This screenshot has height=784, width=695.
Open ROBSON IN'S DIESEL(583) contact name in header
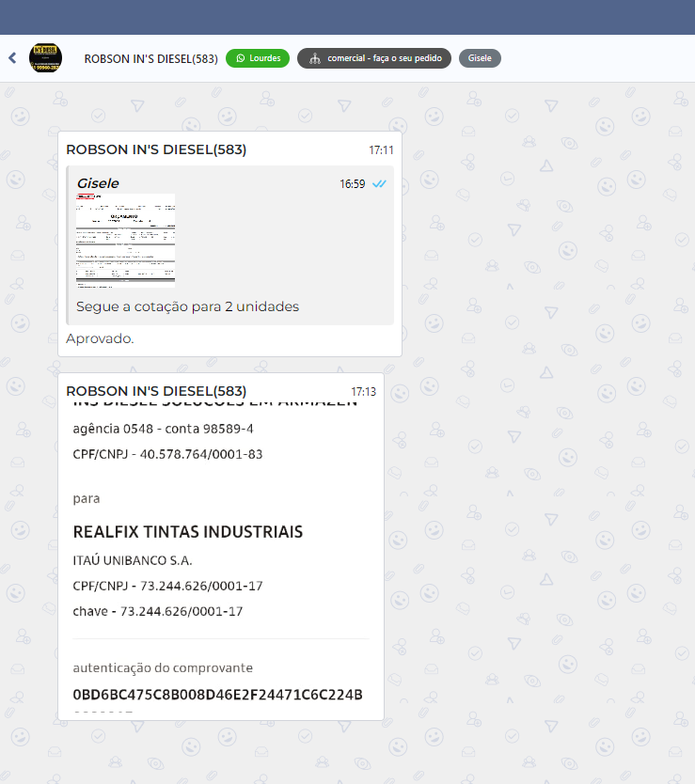coord(150,58)
